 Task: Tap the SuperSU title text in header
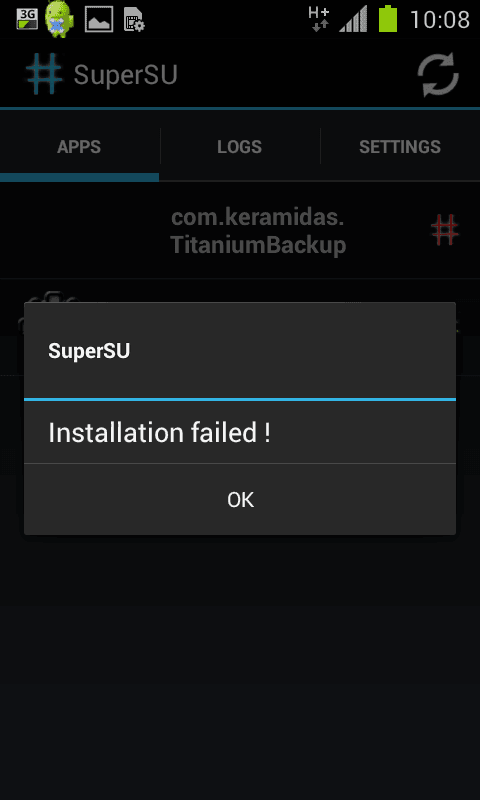(x=125, y=75)
